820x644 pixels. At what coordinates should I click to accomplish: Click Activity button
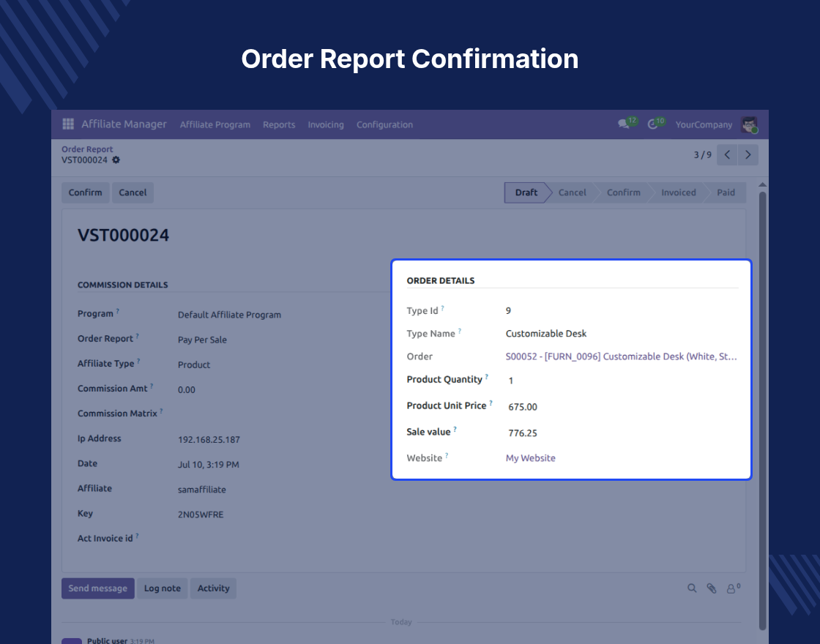pos(213,588)
